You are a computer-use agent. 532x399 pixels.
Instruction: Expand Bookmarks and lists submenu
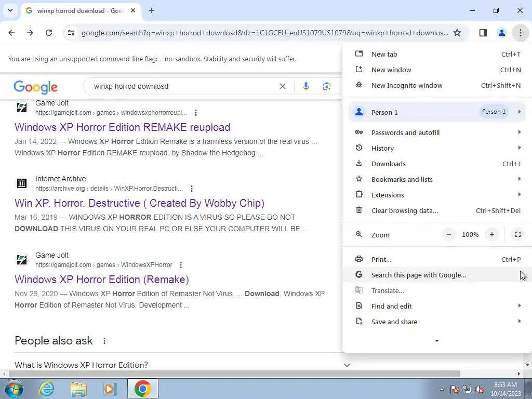click(x=437, y=179)
